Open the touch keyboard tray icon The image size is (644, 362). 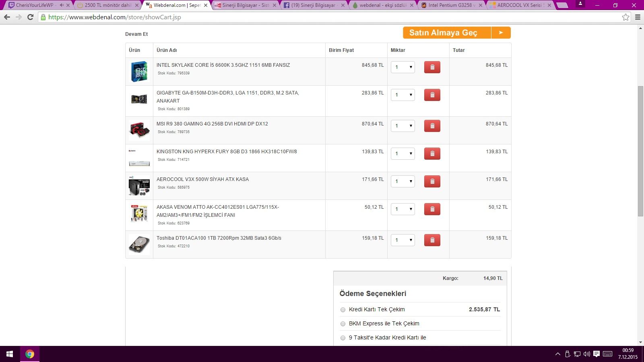(x=608, y=354)
